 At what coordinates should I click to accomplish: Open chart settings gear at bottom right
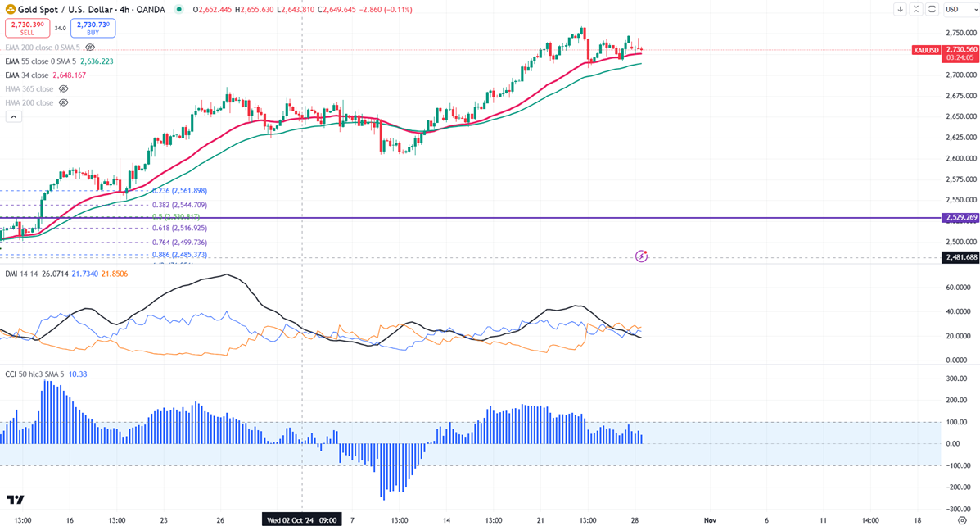coord(962,519)
